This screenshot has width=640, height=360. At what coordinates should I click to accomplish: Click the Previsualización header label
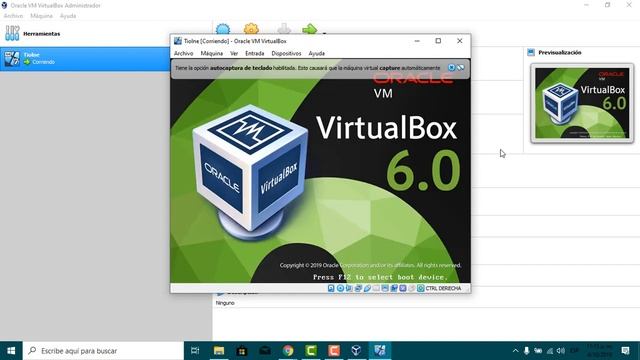point(560,53)
